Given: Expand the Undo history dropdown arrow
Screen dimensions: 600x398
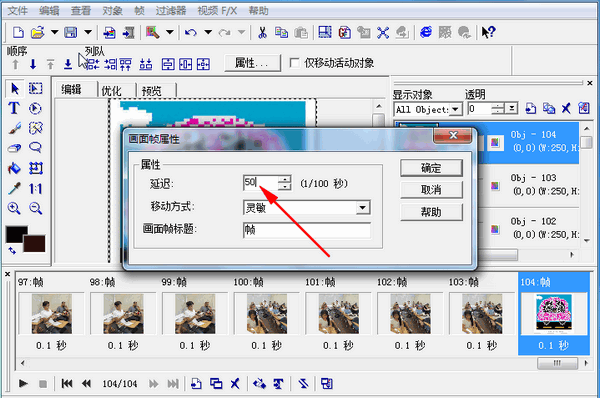Looking at the screenshot, I should tap(208, 32).
